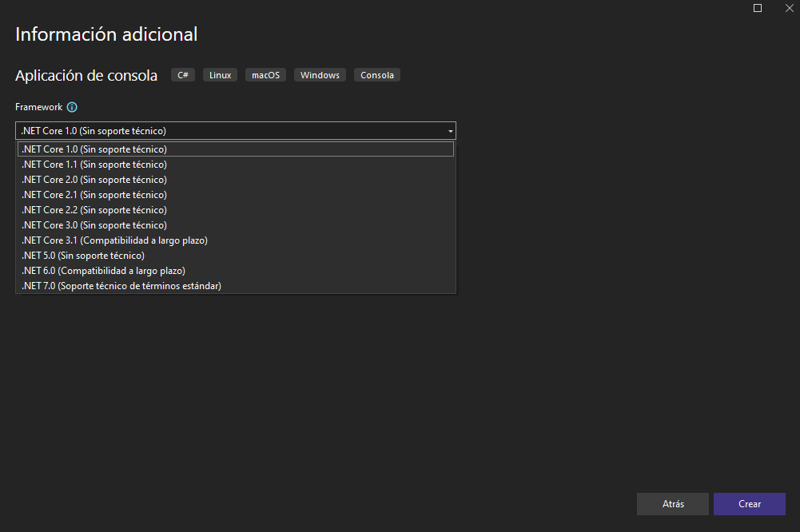Image resolution: width=800 pixels, height=532 pixels.
Task: Maximize the dialog window
Action: pos(758,8)
